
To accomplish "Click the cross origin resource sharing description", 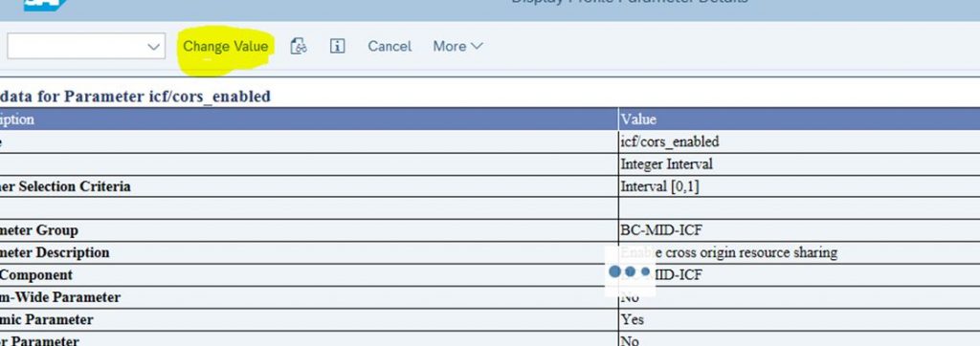I will (x=728, y=252).
